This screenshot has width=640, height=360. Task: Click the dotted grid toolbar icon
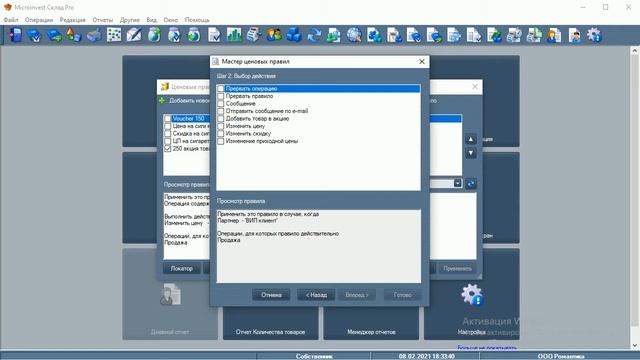pyautogui.click(x=114, y=36)
